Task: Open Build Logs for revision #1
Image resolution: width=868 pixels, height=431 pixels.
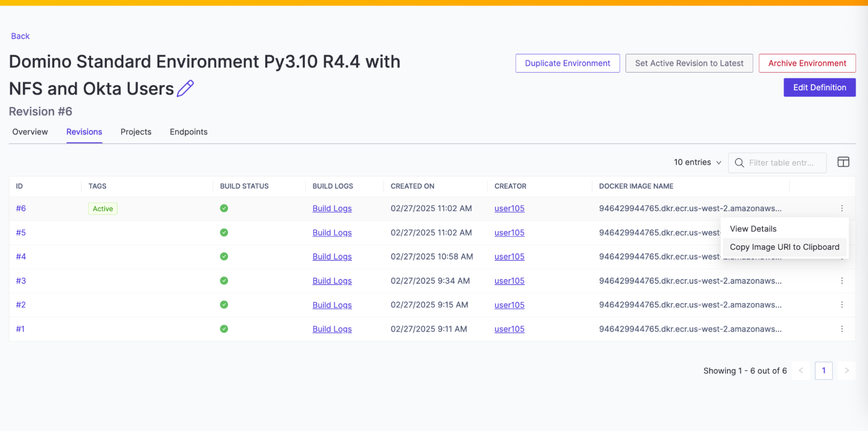Action: coord(332,329)
